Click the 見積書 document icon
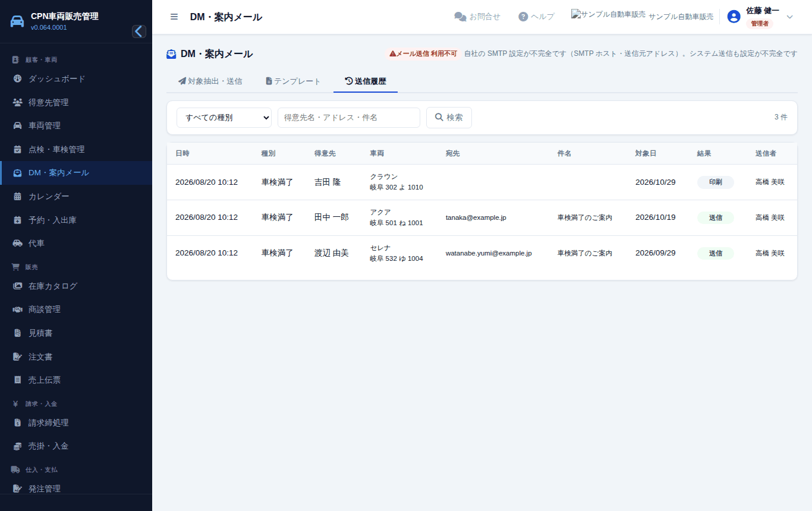 coord(17,333)
